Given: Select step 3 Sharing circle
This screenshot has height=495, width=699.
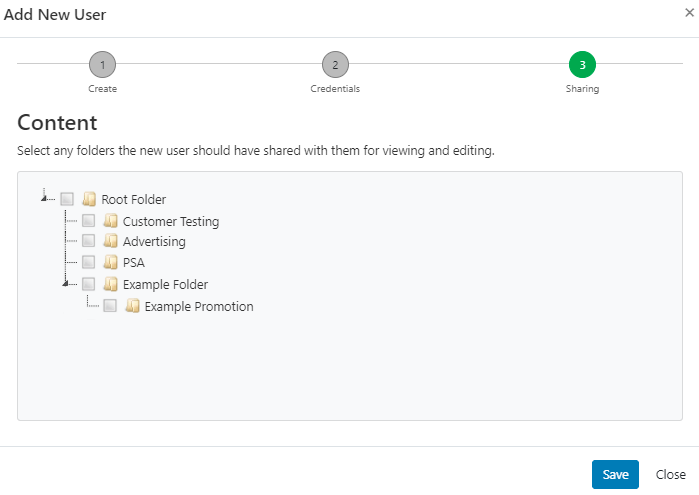Looking at the screenshot, I should 582,65.
